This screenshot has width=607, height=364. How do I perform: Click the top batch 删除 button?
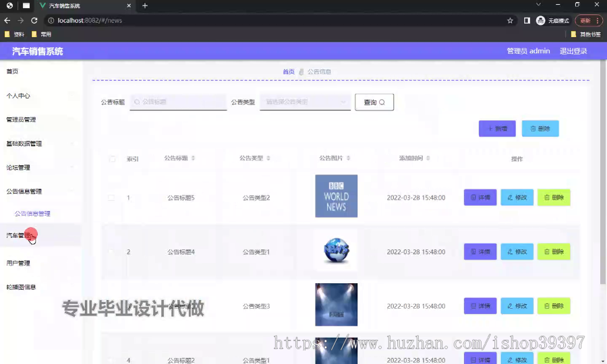coord(540,129)
